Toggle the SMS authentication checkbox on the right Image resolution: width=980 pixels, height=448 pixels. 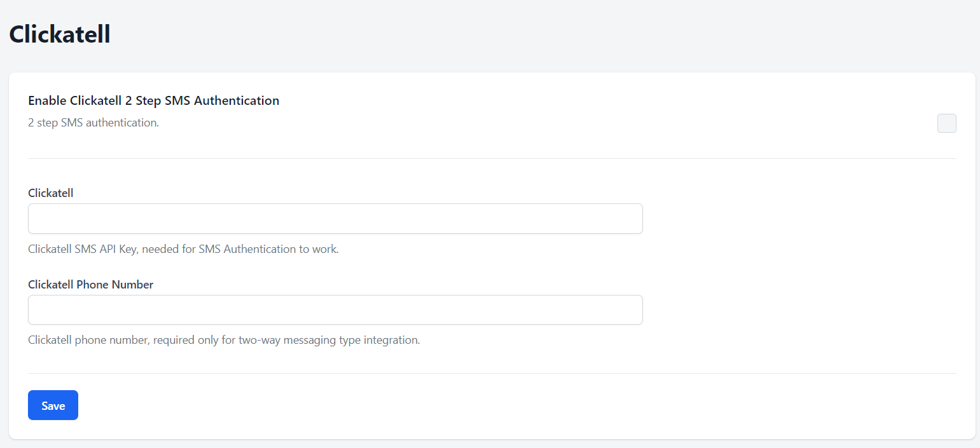pyautogui.click(x=946, y=123)
